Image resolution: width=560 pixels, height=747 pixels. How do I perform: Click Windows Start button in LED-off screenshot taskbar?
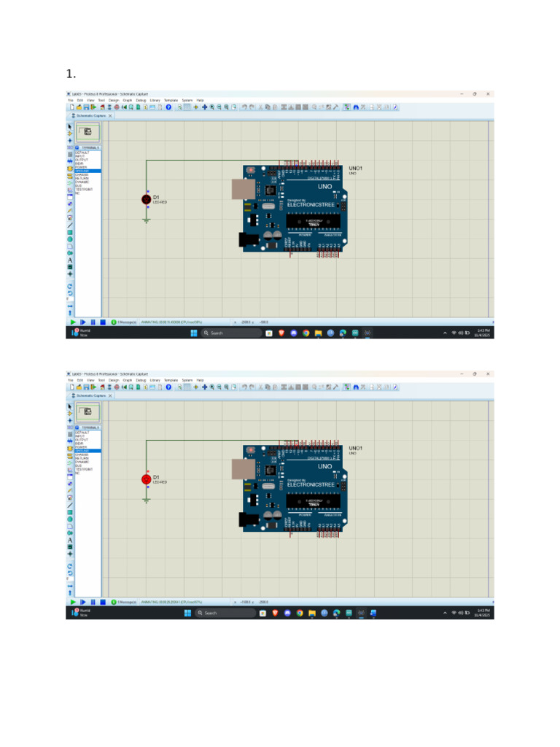194,333
